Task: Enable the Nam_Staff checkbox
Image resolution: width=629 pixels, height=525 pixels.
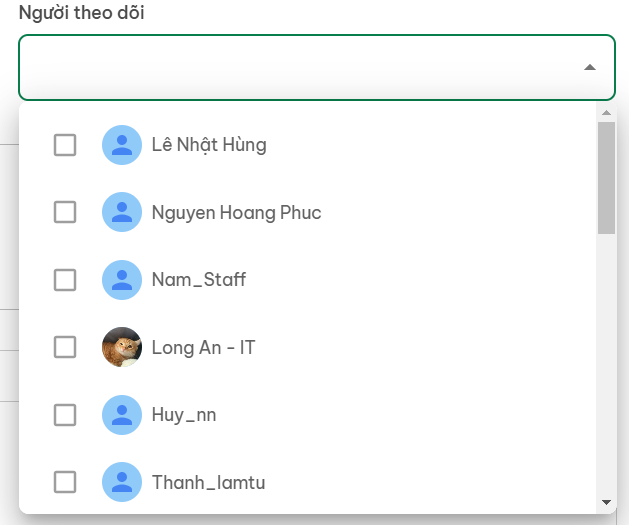Action: point(65,280)
